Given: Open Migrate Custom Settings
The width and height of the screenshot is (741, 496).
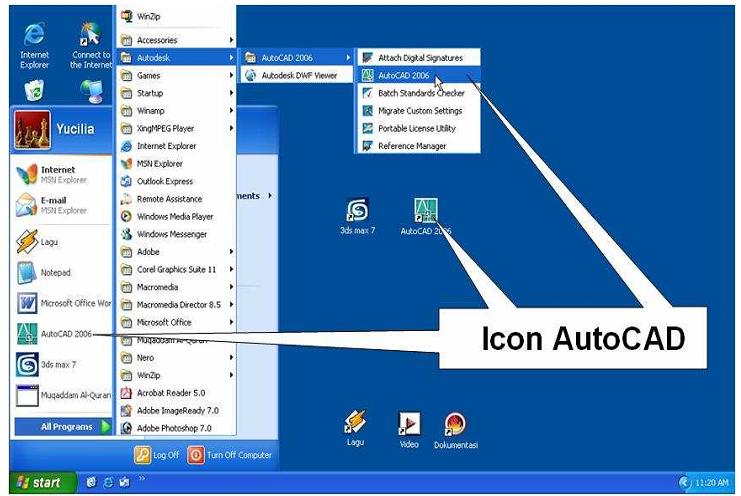Looking at the screenshot, I should (418, 111).
